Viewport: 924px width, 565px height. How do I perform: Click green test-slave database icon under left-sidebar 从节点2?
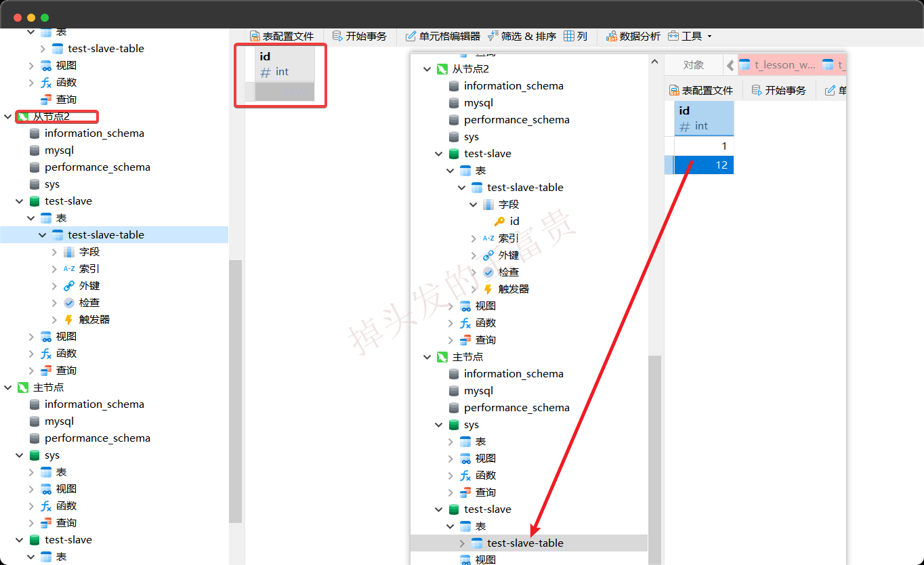35,201
